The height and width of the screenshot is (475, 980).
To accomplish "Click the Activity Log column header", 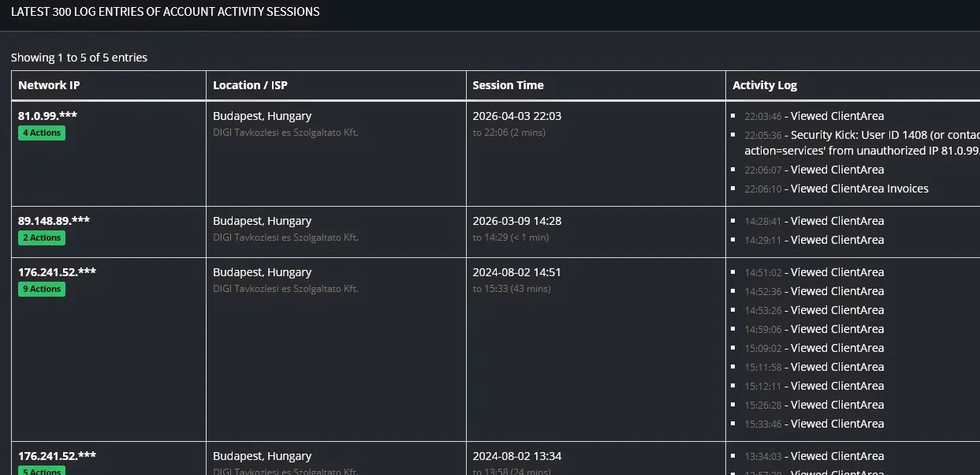I will (765, 85).
